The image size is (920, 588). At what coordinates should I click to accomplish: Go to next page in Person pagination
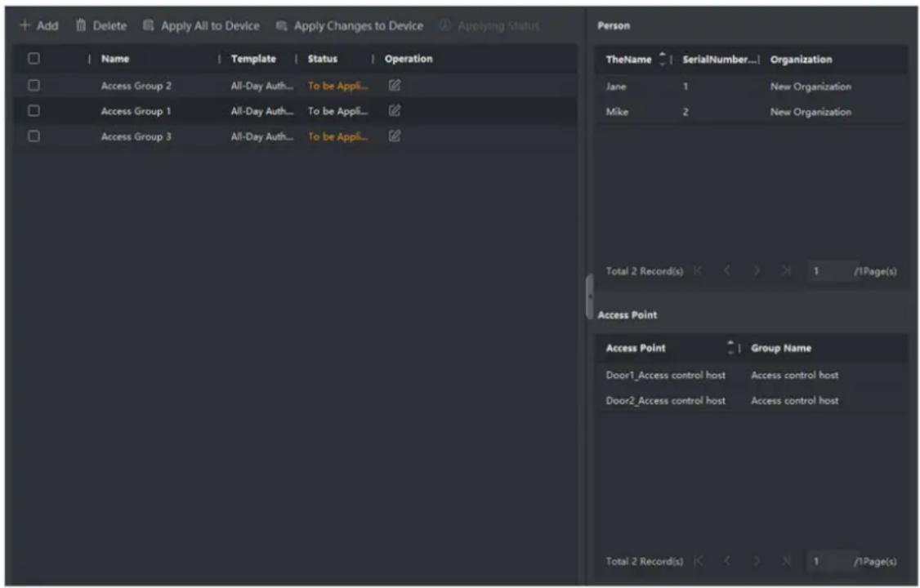tap(757, 271)
